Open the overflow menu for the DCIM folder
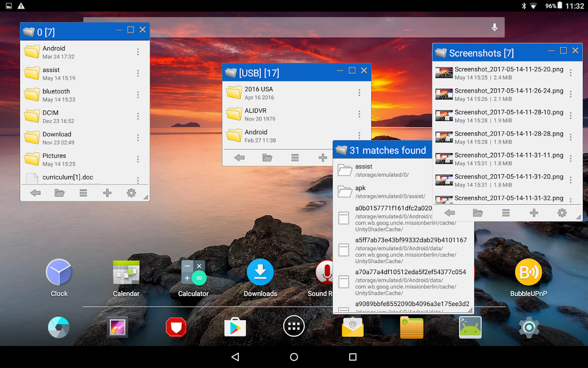 (x=138, y=116)
